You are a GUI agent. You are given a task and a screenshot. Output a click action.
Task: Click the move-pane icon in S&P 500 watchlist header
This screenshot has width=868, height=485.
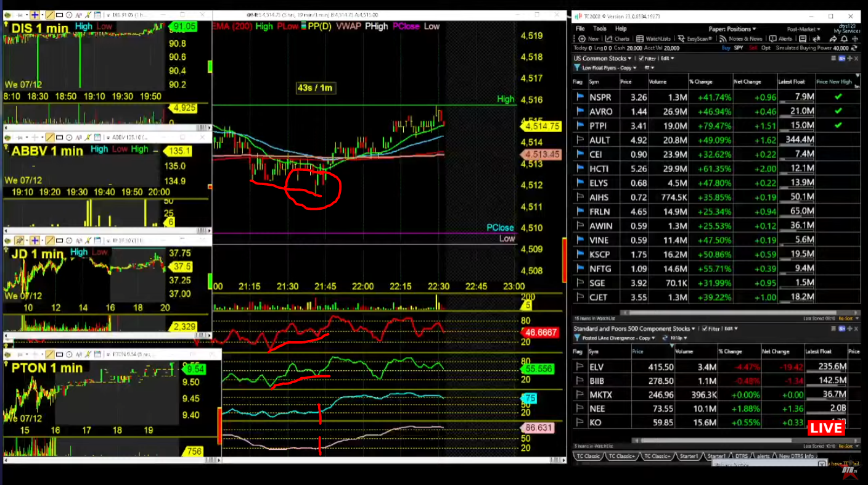tap(850, 329)
